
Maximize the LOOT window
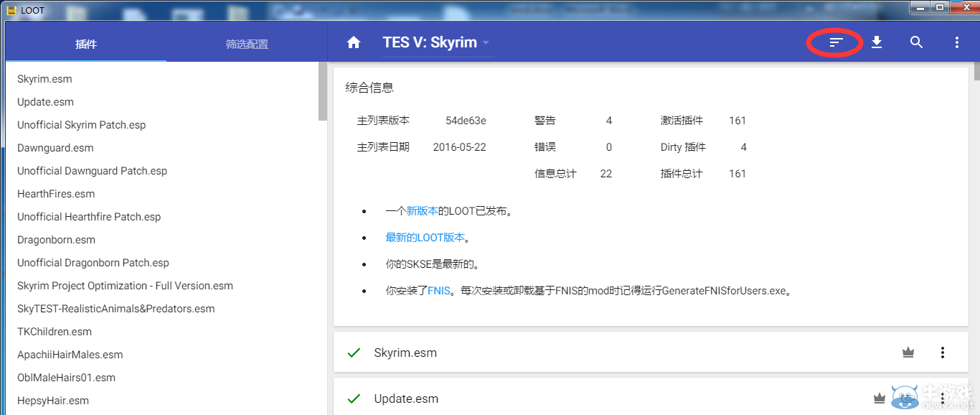pos(939,7)
